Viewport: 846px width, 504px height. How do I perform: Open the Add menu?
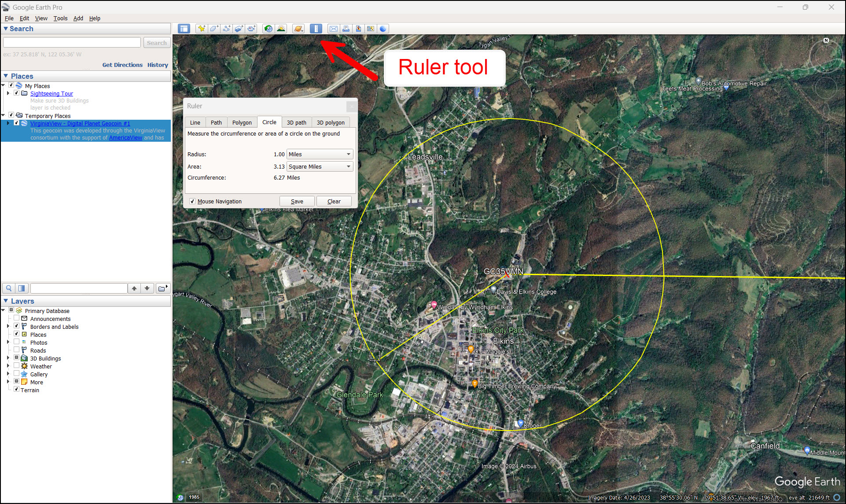[x=78, y=18]
